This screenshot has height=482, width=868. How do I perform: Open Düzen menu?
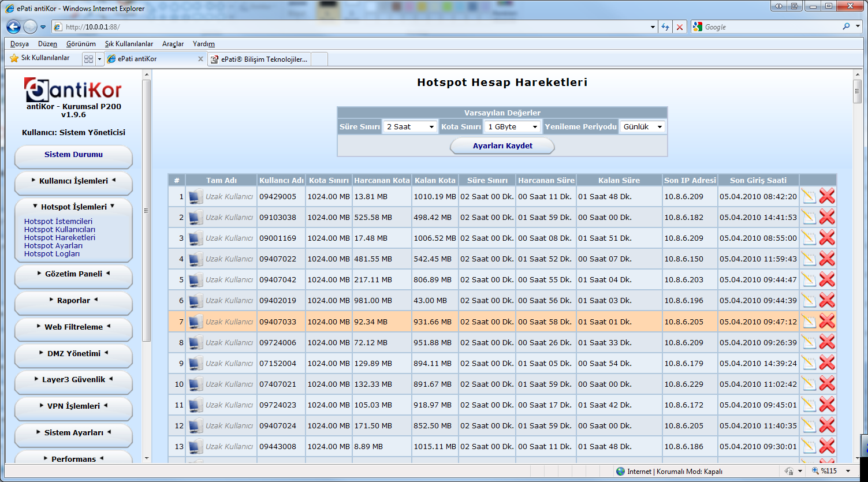47,44
